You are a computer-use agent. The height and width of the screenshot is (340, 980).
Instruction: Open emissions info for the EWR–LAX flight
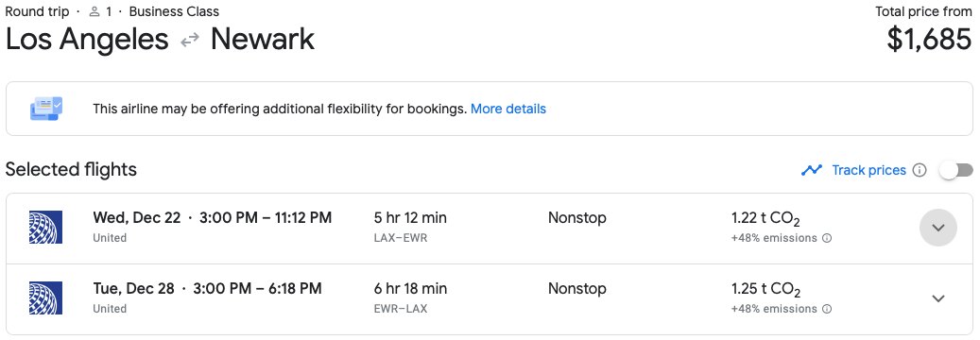pos(827,309)
